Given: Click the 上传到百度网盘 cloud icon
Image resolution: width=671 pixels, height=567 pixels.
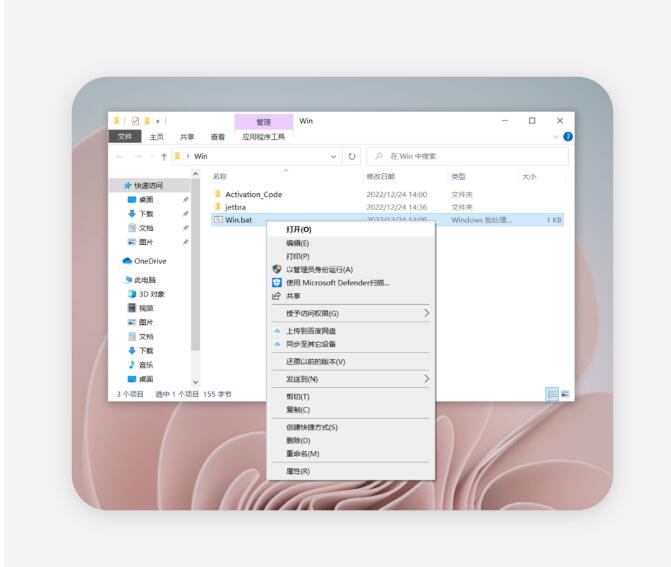Looking at the screenshot, I should click(277, 330).
